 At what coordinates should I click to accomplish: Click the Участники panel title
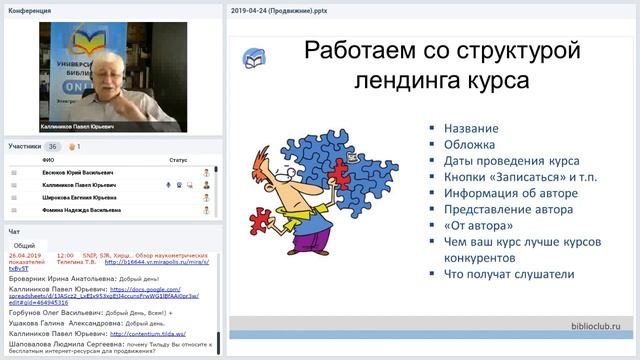[25, 146]
